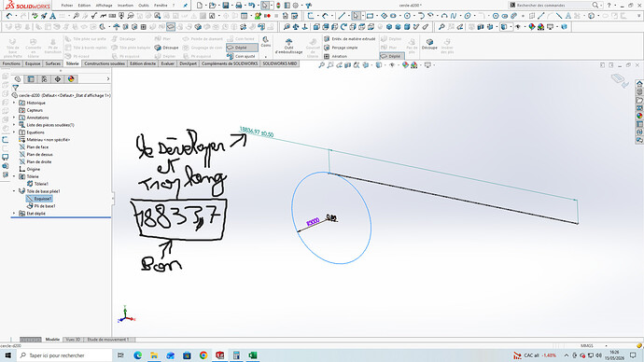Open file using the folder icon
Image resolution: width=644 pixels, height=362 pixels.
coord(213,6)
